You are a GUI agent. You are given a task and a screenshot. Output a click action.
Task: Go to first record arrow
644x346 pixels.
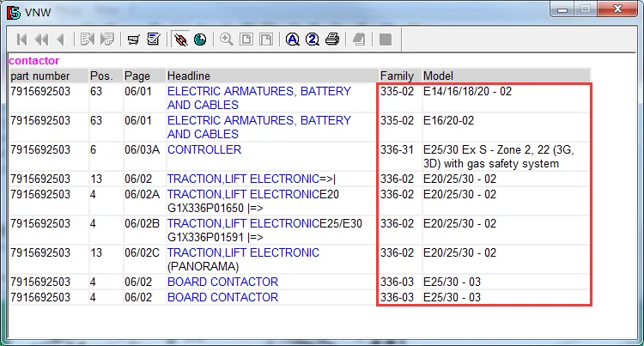click(21, 39)
